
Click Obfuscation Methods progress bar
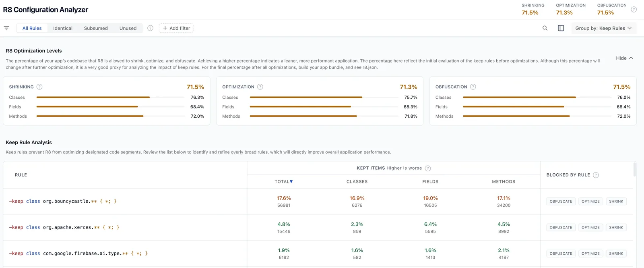537,116
